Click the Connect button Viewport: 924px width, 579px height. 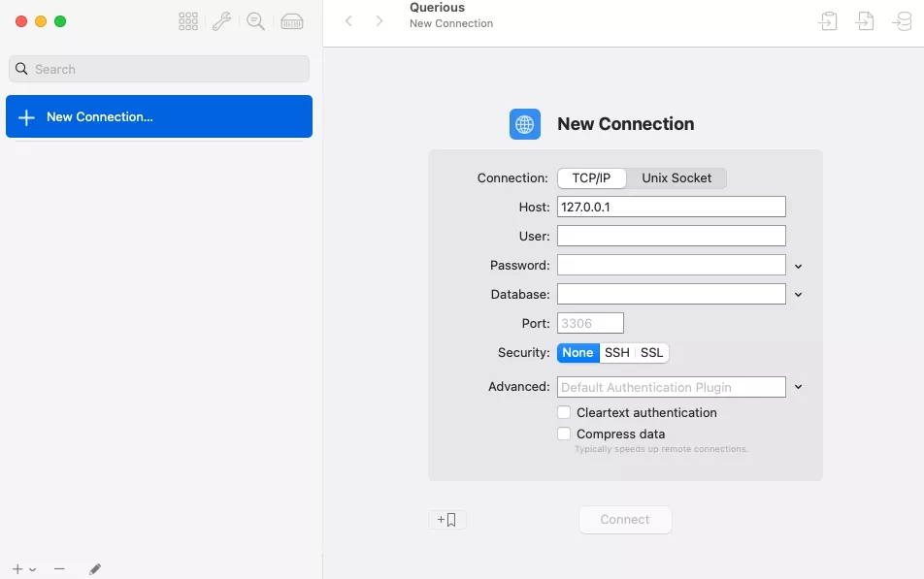[x=625, y=520]
